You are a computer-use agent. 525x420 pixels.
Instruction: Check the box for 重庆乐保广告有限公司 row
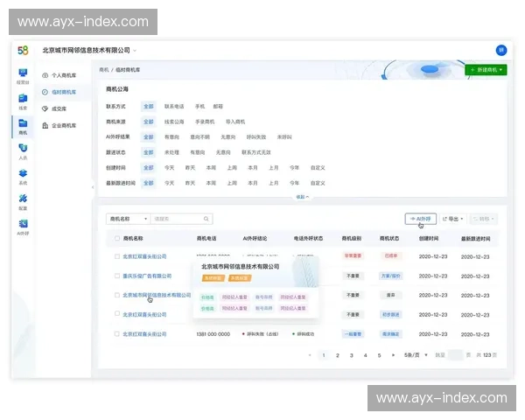pyautogui.click(x=116, y=276)
